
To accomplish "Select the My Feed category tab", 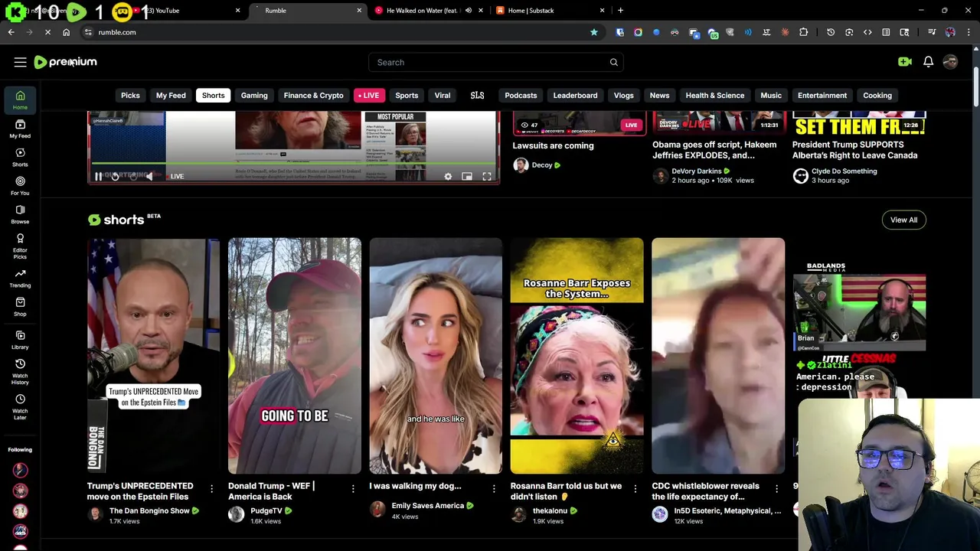I will [171, 96].
